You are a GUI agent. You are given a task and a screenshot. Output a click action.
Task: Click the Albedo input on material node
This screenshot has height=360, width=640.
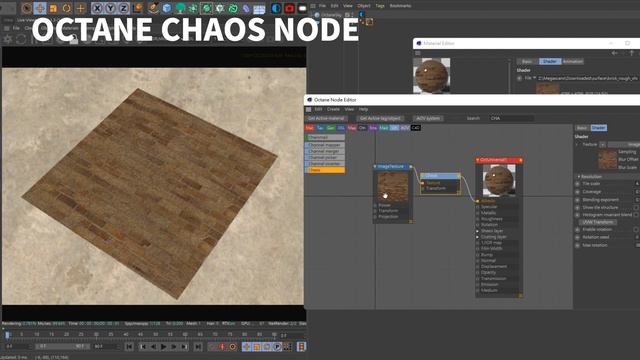coord(478,201)
